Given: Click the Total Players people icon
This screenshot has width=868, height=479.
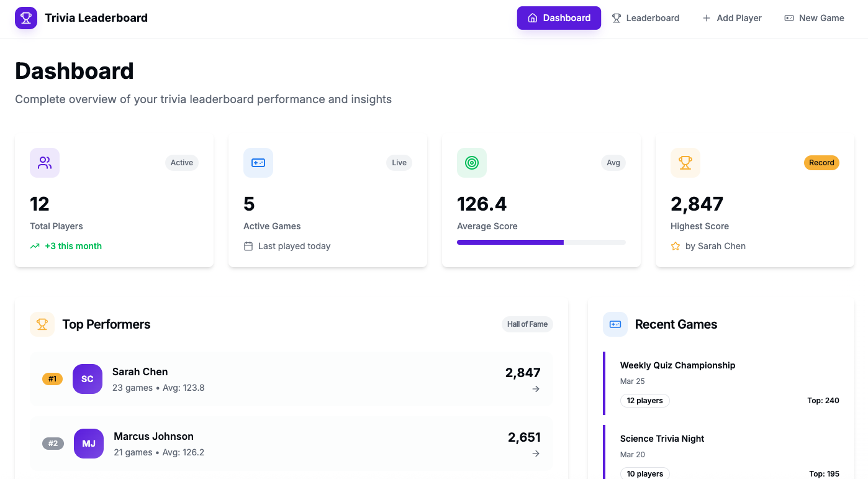Looking at the screenshot, I should pos(45,163).
